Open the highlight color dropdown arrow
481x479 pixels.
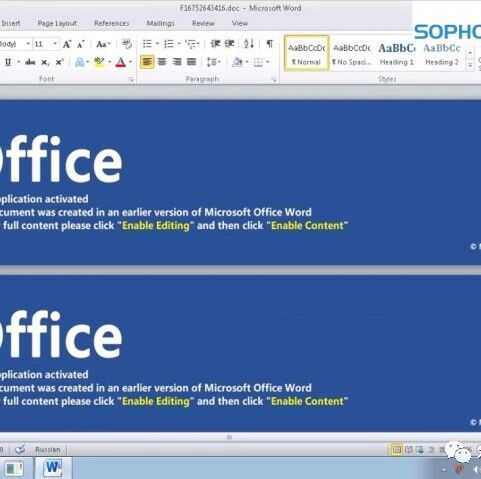coord(109,62)
